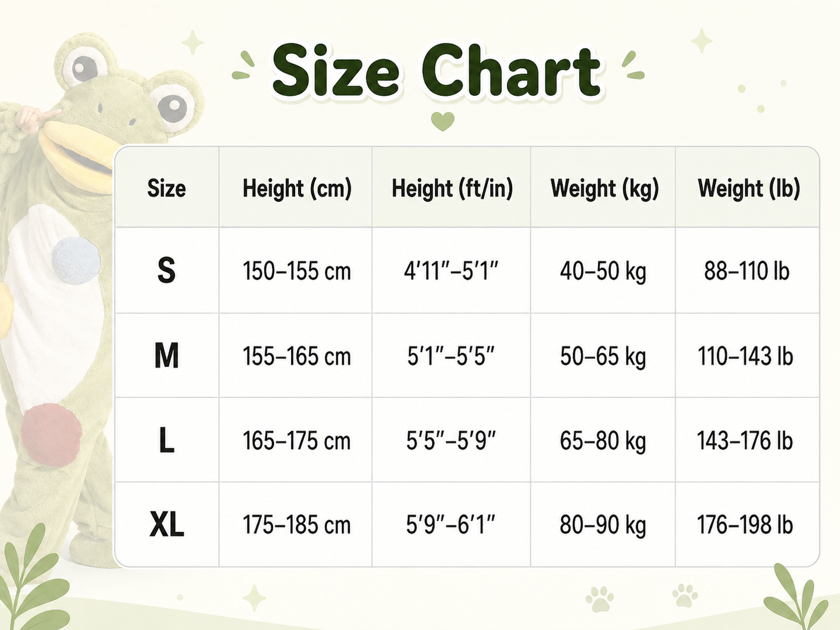
Task: Click the Weight (lb) header cell
Action: click(x=748, y=187)
